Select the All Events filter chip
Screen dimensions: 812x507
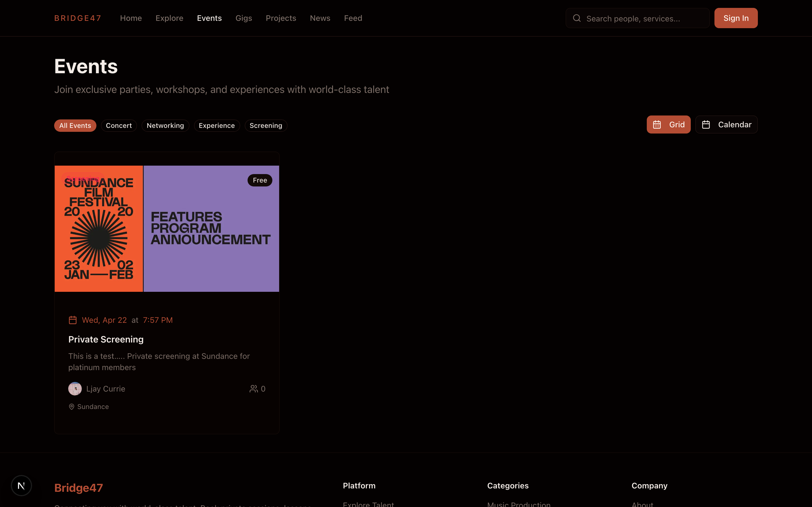pos(75,126)
